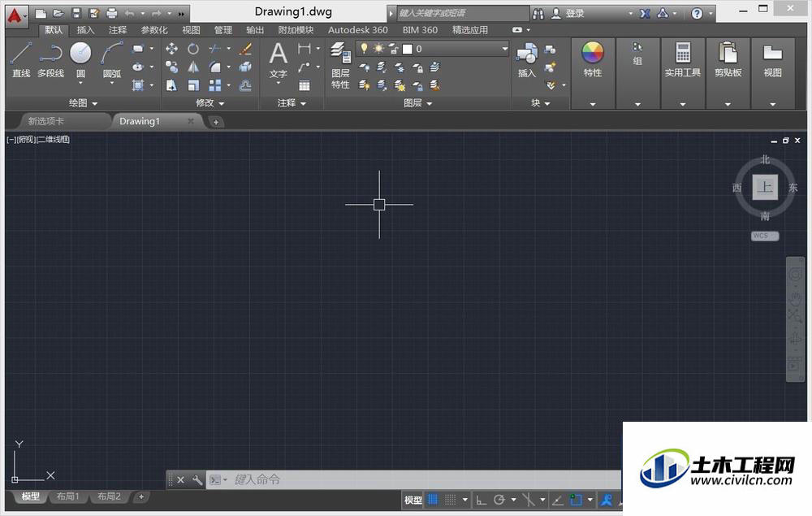The height and width of the screenshot is (516, 812).
Task: Click the Plot printer icon
Action: (111, 14)
